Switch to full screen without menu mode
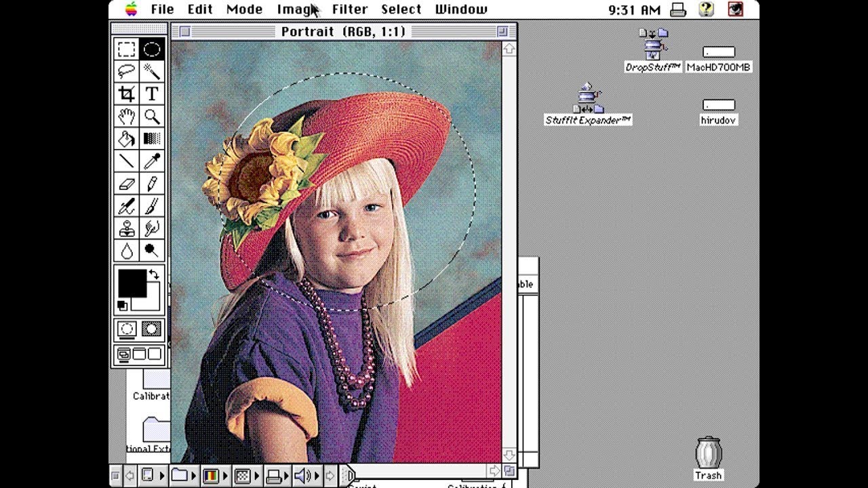Viewport: 868px width, 488px height. click(x=155, y=354)
